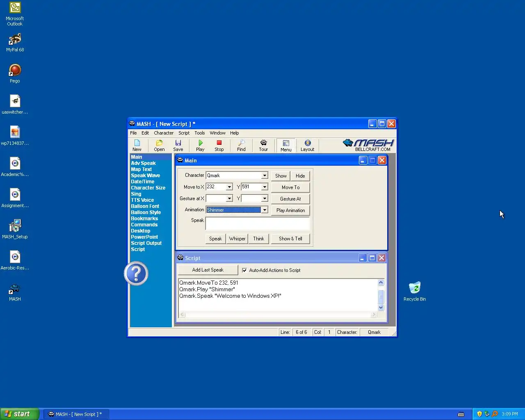
Task: Open the Gesture at X dropdown
Action: pyautogui.click(x=229, y=199)
